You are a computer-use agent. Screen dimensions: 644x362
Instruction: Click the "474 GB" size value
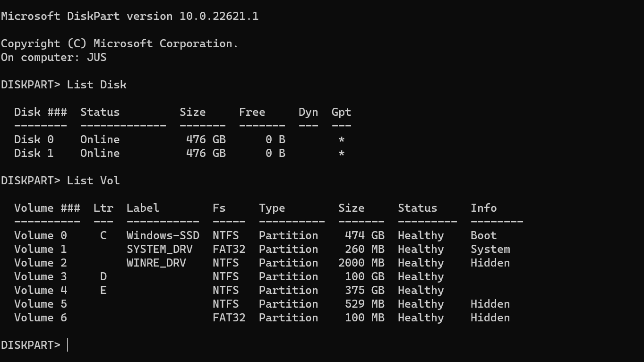tap(364, 235)
